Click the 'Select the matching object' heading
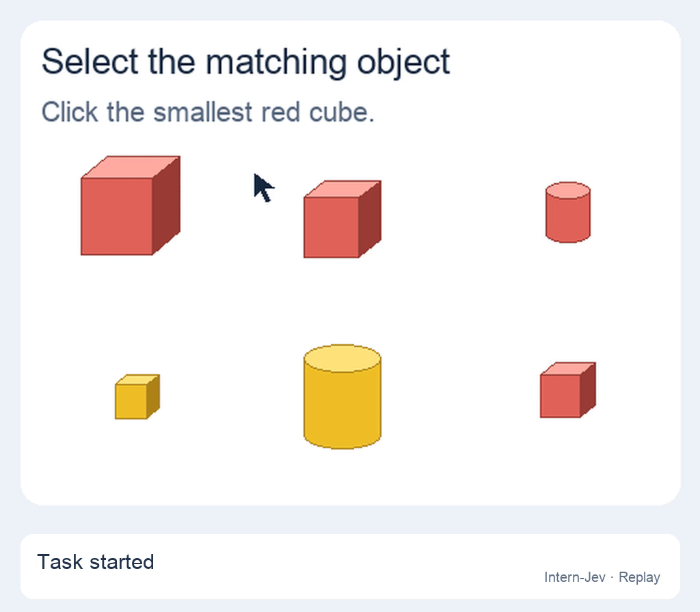The image size is (700, 612). click(245, 61)
